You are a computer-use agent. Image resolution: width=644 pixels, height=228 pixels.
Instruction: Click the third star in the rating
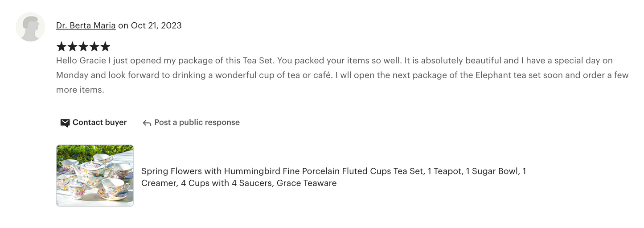coord(83,46)
